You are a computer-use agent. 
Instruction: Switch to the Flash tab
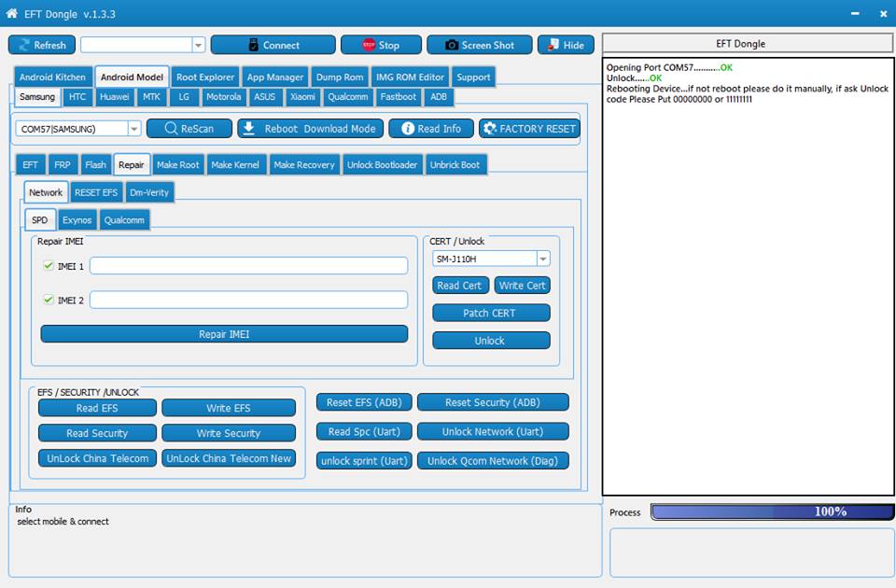click(x=95, y=164)
